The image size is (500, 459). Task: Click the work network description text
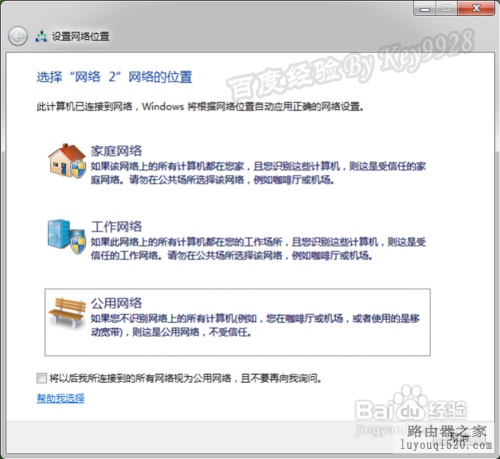coord(258,249)
